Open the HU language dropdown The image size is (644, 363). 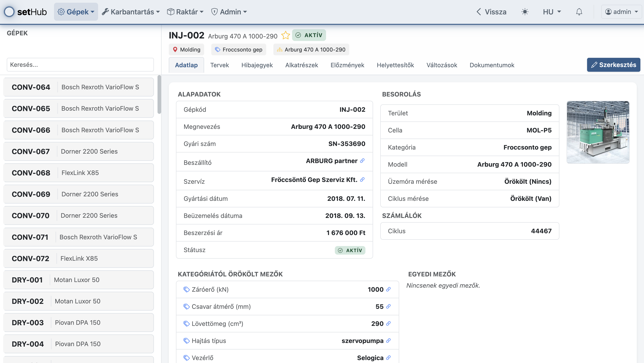(x=552, y=12)
